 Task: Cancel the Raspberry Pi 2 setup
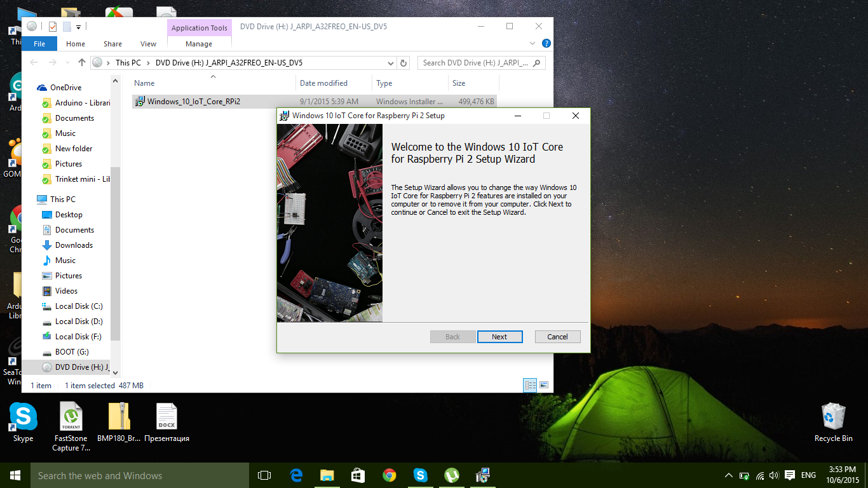pos(557,337)
